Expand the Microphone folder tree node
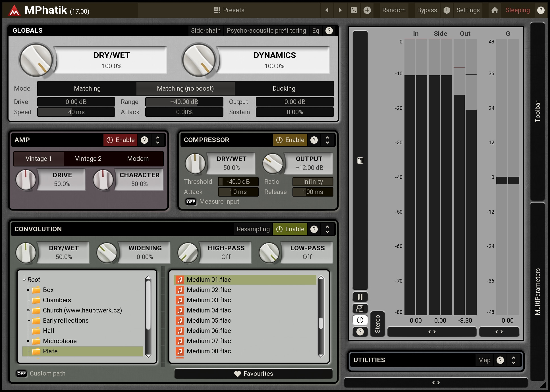The image size is (550, 392). point(28,341)
